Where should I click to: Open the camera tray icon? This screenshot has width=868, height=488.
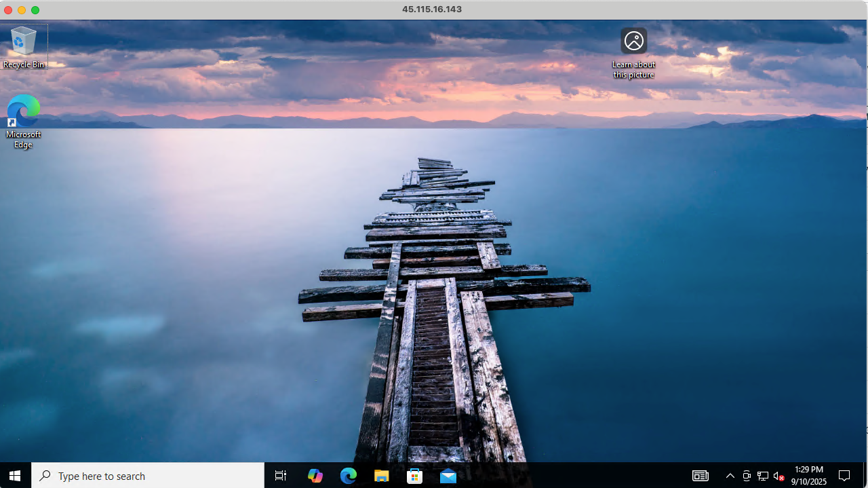pyautogui.click(x=747, y=476)
